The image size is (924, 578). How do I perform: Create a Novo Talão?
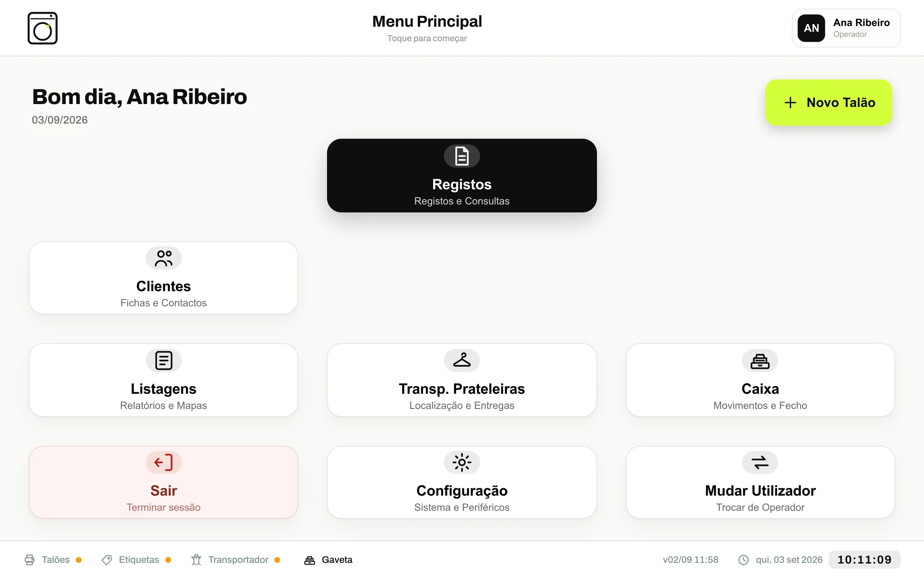click(x=829, y=102)
